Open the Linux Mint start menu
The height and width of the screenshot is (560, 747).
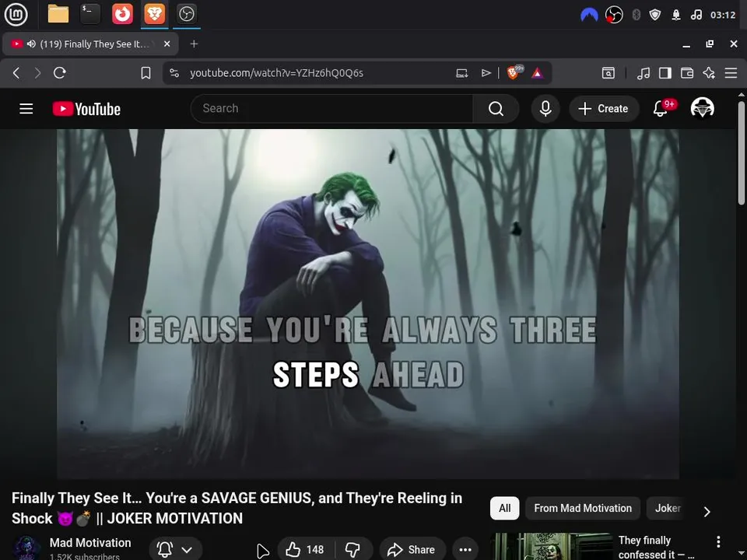point(16,14)
